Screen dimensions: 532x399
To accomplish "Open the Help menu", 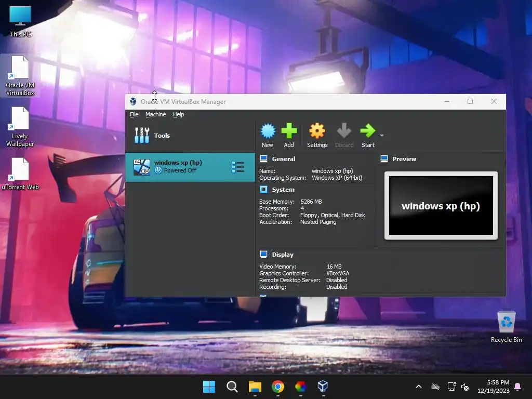I will click(x=179, y=114).
